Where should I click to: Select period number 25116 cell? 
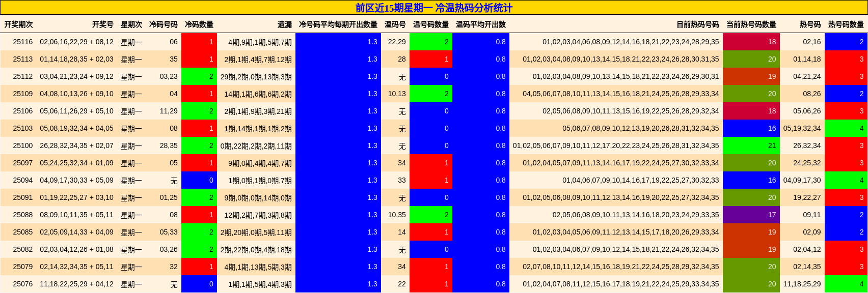point(23,42)
